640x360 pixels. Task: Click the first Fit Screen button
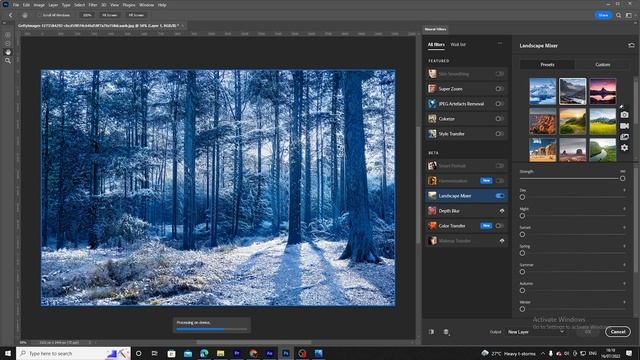click(x=109, y=15)
